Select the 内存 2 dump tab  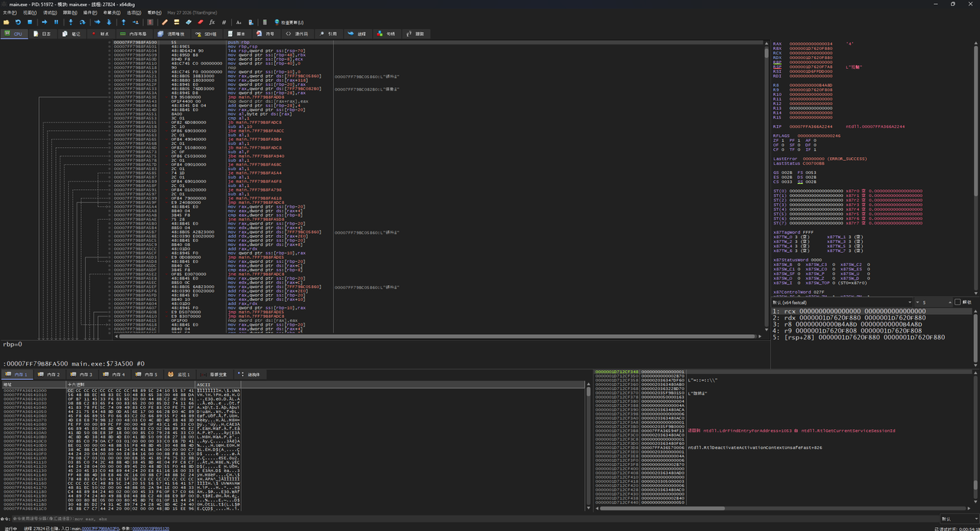[x=50, y=375]
